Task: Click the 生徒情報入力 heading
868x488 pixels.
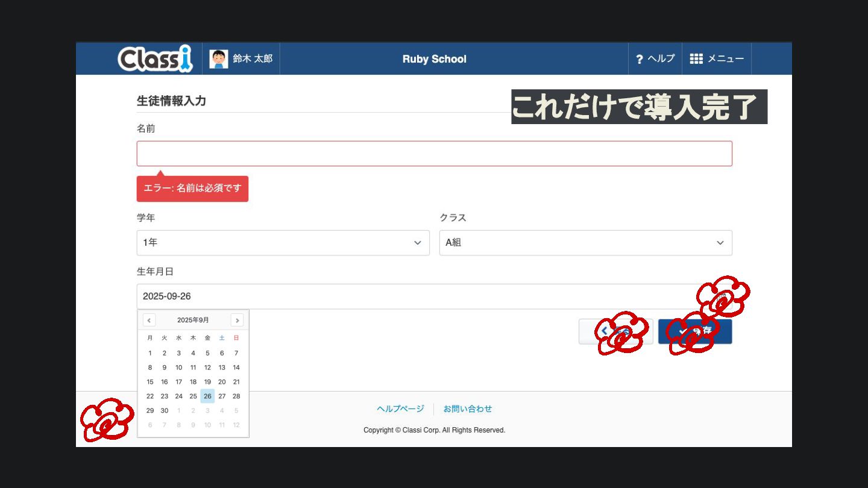Action: tap(171, 101)
